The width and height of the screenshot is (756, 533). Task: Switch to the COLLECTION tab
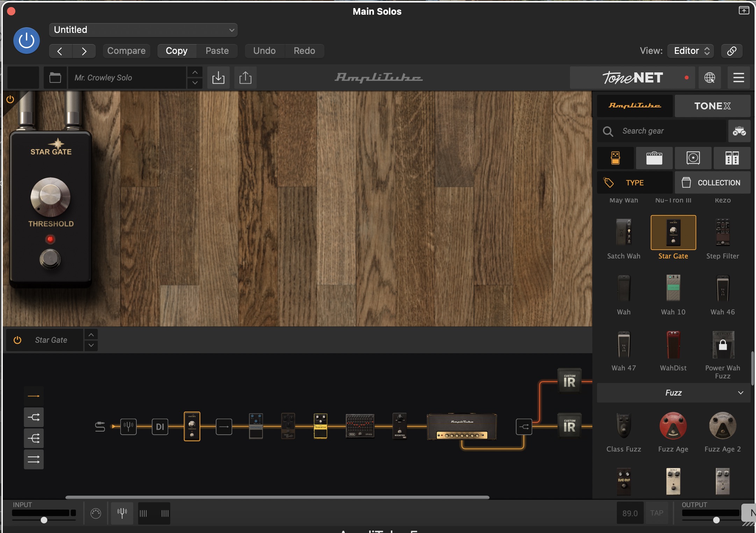coord(712,183)
